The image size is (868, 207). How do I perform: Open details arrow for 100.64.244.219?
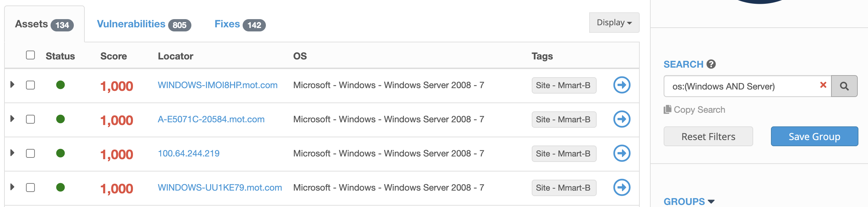pyautogui.click(x=622, y=153)
